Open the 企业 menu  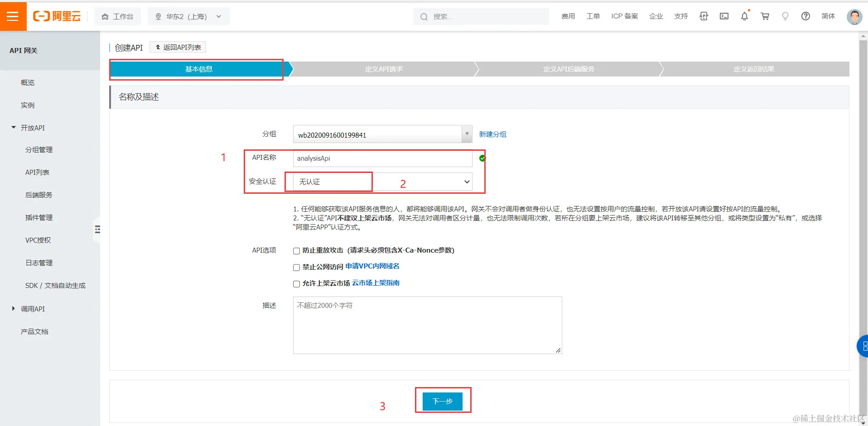tap(656, 16)
